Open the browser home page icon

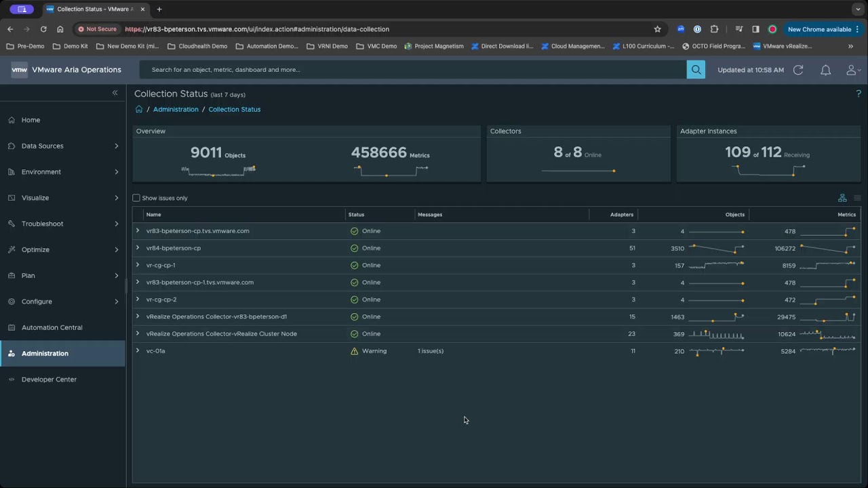pyautogui.click(x=60, y=29)
